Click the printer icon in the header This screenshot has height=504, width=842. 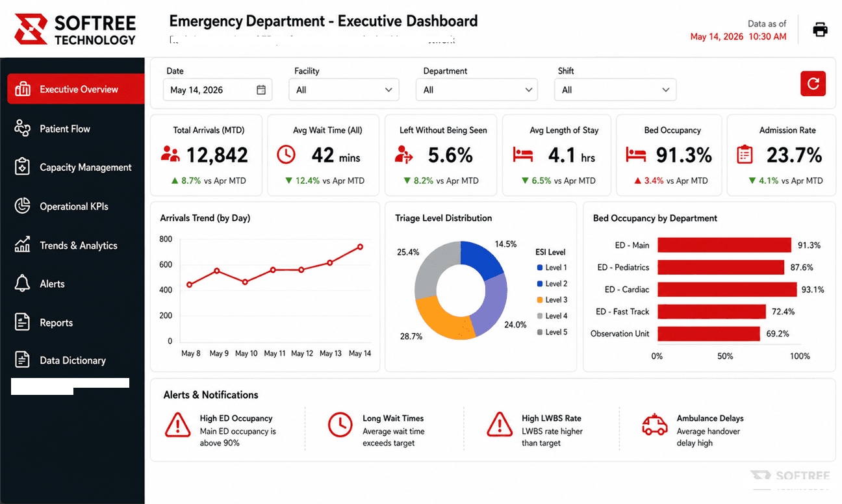821,29
